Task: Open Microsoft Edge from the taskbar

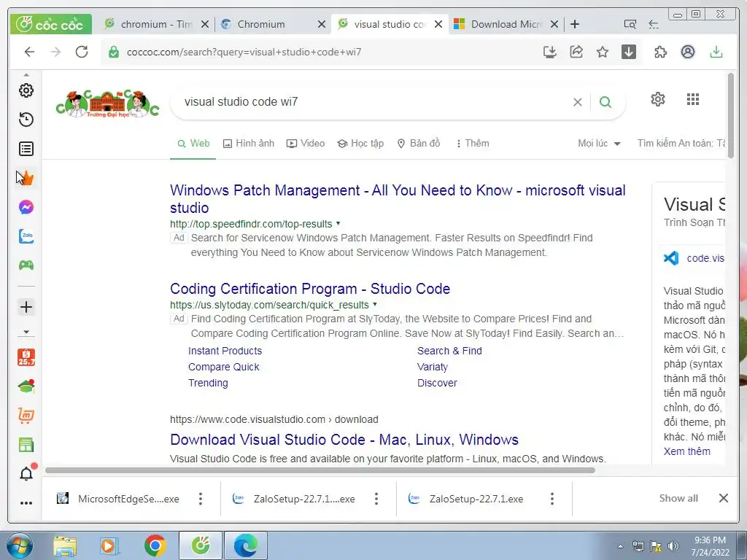Action: 246,545
